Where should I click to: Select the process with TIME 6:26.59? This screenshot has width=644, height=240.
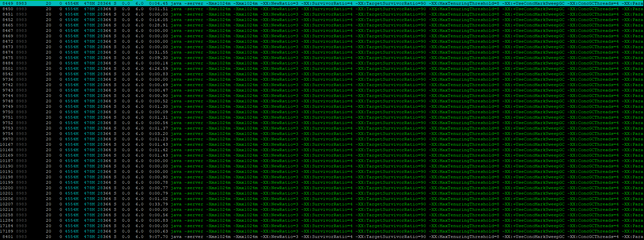click(322, 68)
